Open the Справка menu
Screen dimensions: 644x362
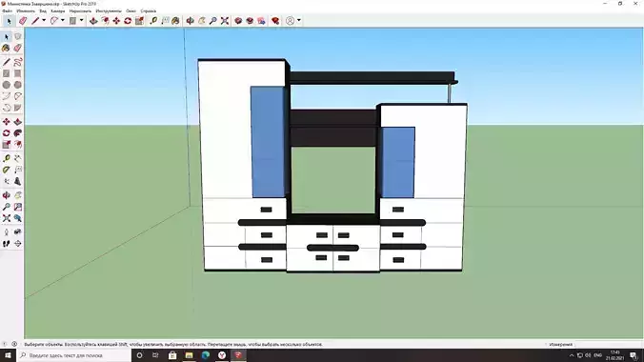click(149, 11)
